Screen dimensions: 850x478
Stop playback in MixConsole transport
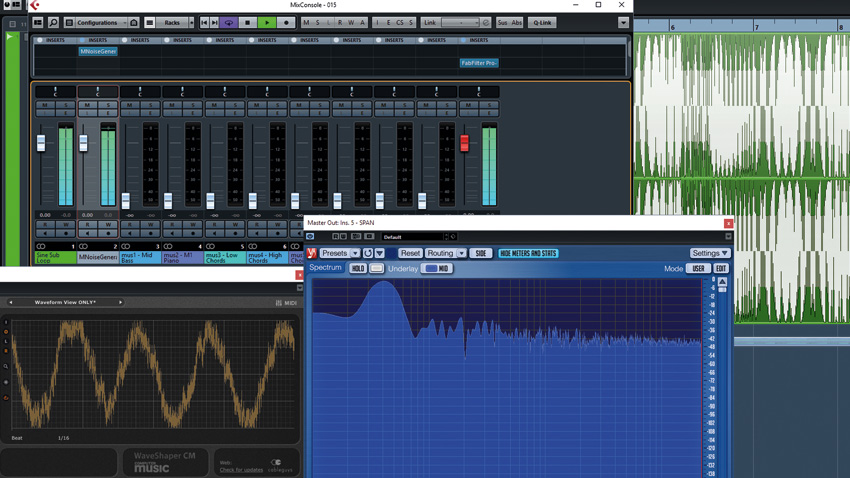(x=248, y=23)
